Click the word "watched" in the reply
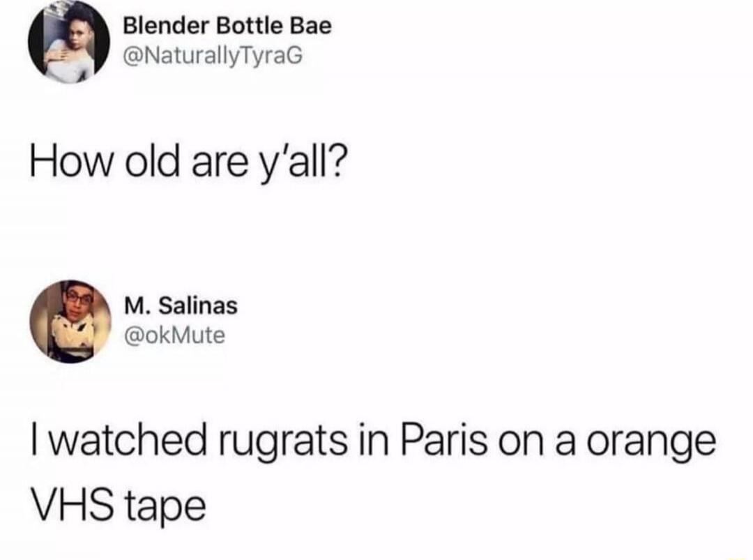Screen dimensions: 753x560 125,439
